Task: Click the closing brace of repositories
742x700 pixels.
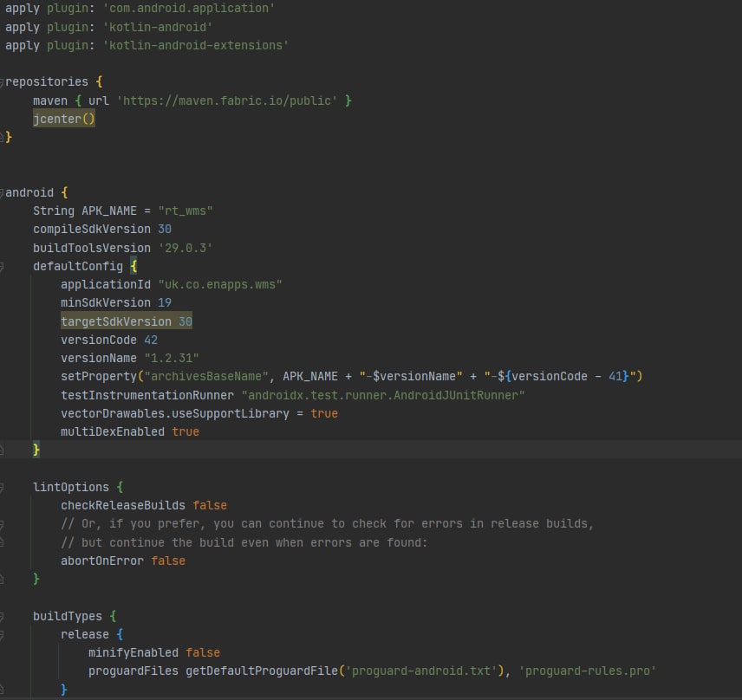Action: [9, 137]
